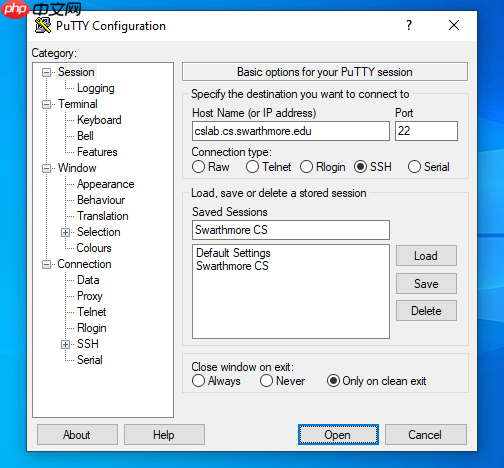Select Swarthmore CS in the sessions list
The image size is (504, 468).
(232, 266)
